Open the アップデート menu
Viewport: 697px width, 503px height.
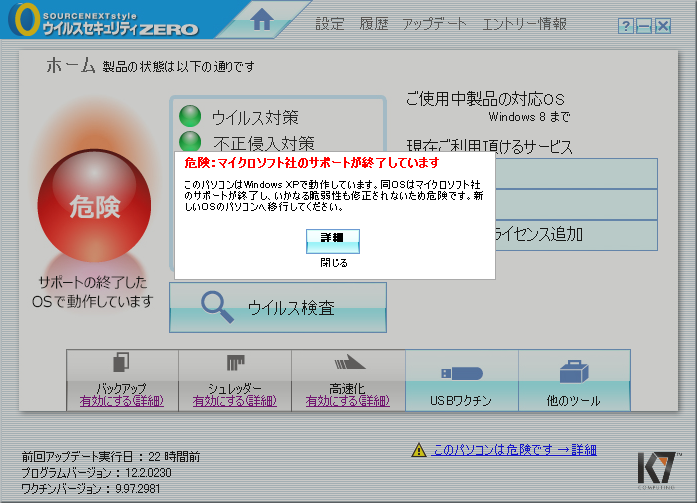(434, 24)
